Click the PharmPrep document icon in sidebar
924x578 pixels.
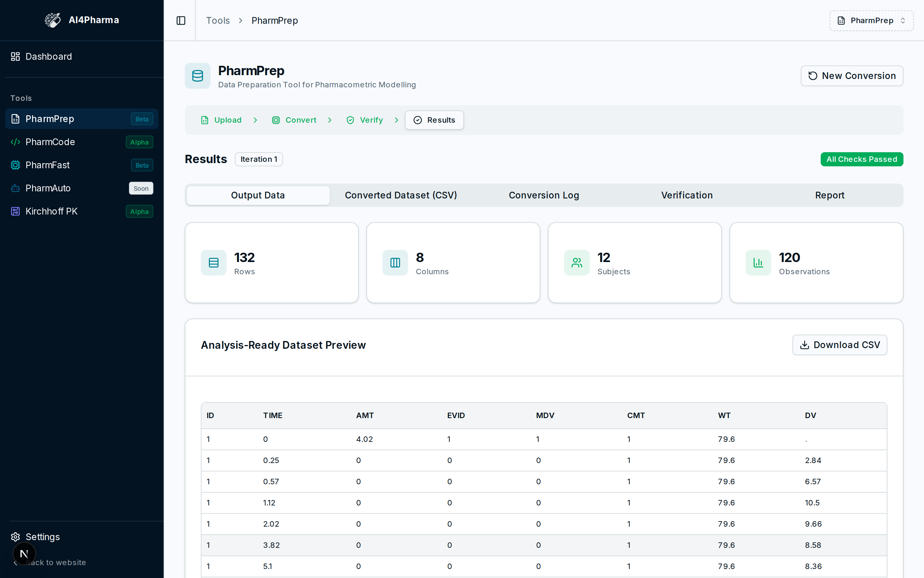coord(15,119)
